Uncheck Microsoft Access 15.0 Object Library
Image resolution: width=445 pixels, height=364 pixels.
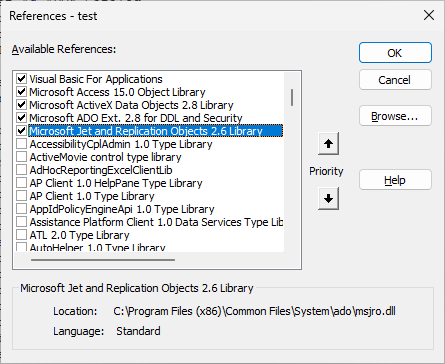pos(21,92)
